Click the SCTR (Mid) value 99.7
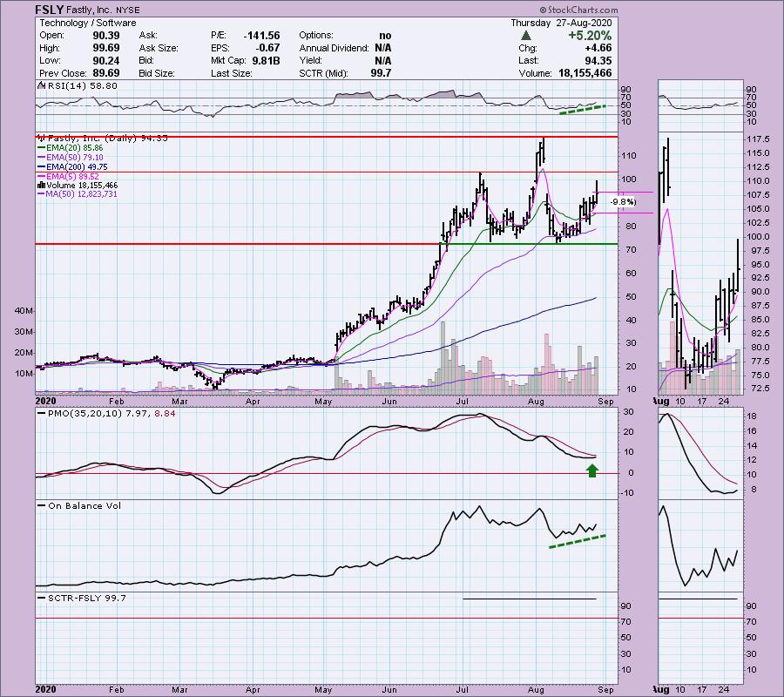 (x=382, y=73)
